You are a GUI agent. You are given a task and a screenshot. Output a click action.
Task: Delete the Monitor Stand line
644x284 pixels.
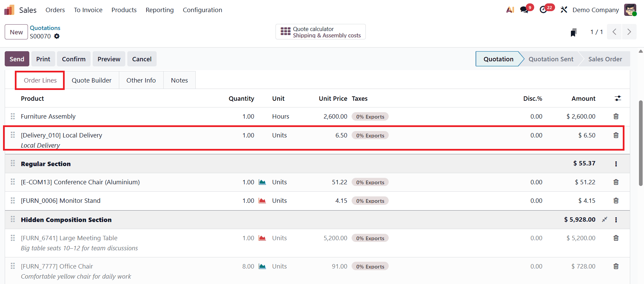click(616, 200)
